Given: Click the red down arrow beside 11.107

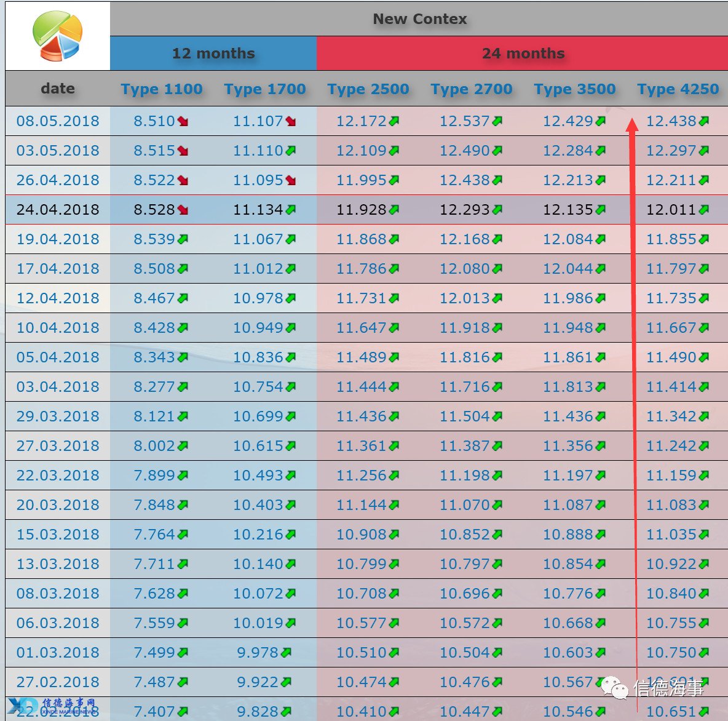Looking at the screenshot, I should click(x=291, y=121).
